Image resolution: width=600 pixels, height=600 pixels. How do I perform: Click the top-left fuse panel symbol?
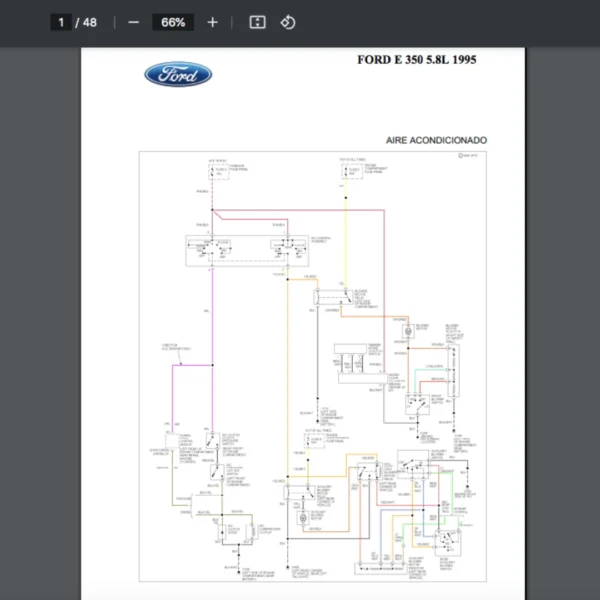tap(212, 172)
